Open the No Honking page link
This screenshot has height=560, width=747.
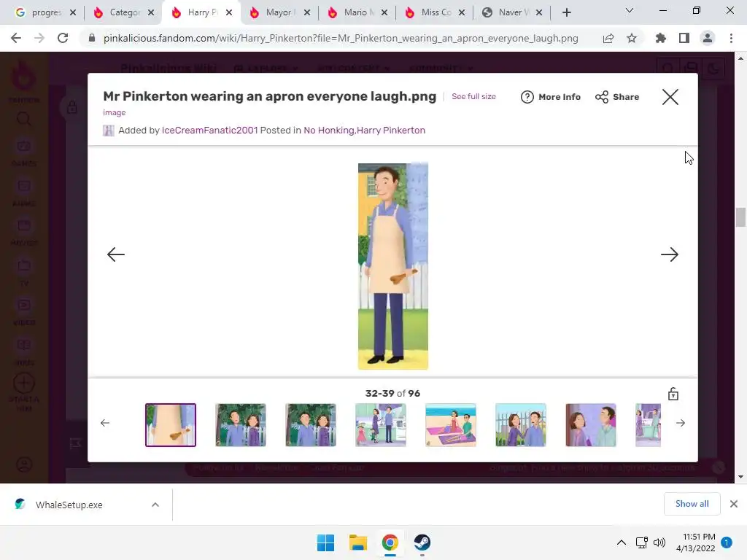[329, 130]
